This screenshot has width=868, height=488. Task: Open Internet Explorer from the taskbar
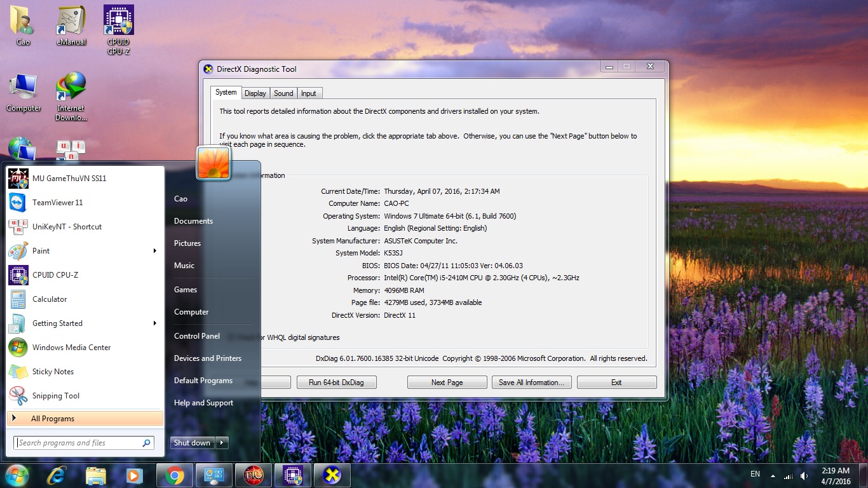click(57, 475)
